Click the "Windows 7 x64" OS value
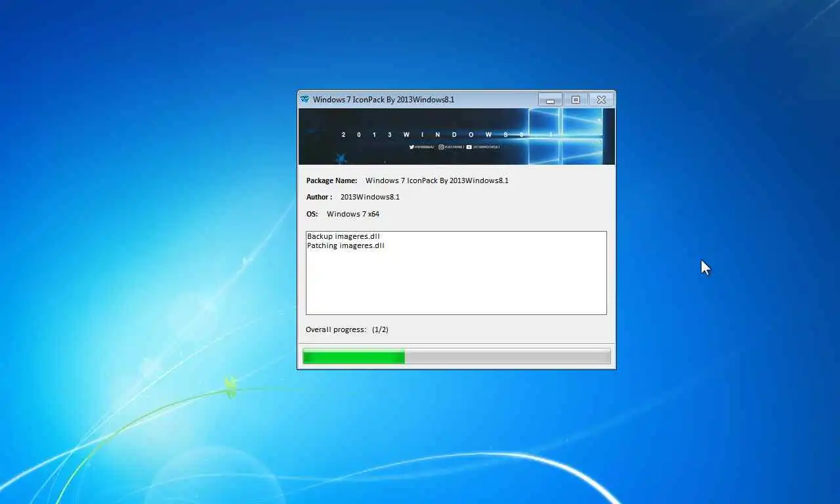 tap(353, 214)
